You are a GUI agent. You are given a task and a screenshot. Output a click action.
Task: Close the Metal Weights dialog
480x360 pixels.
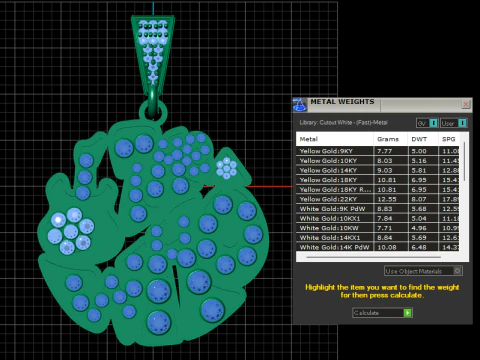pos(466,104)
